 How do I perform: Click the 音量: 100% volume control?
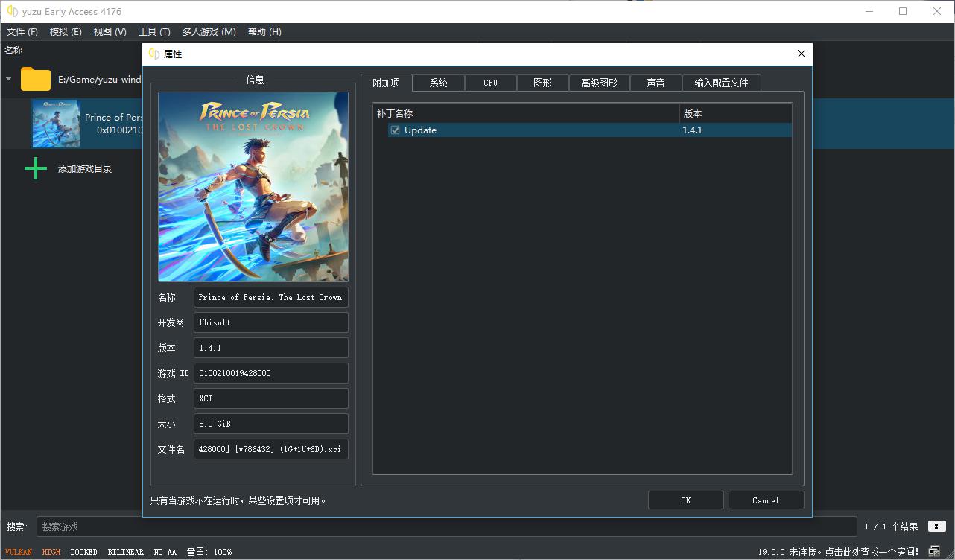point(209,552)
